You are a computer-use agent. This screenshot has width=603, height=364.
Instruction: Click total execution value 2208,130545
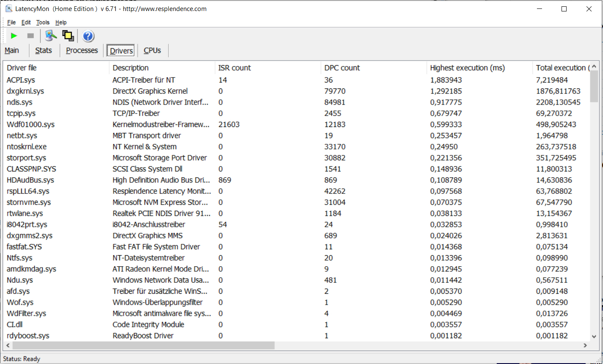coord(558,102)
